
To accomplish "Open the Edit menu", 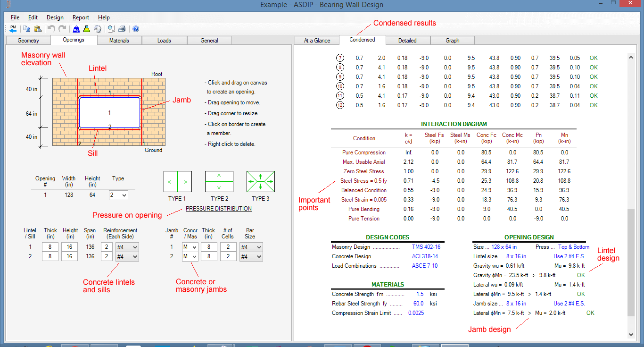I will (33, 17).
